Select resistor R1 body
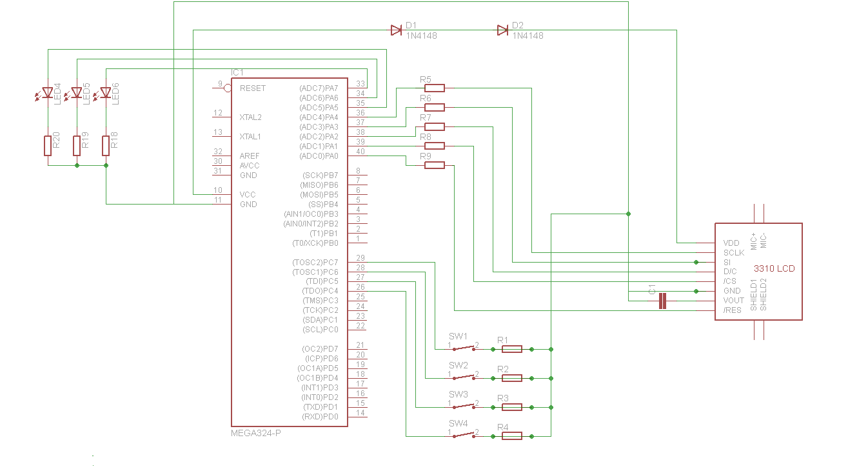The height and width of the screenshot is (471, 868). pos(512,349)
